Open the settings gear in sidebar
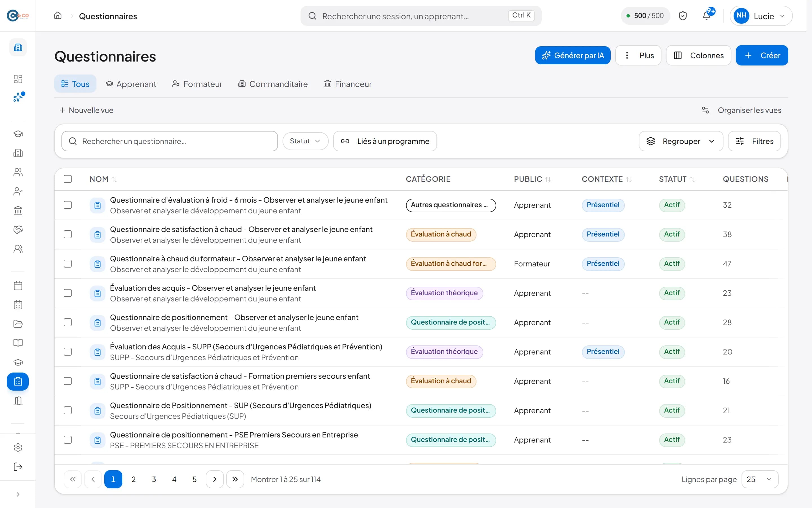Image resolution: width=812 pixels, height=508 pixels. point(18,448)
